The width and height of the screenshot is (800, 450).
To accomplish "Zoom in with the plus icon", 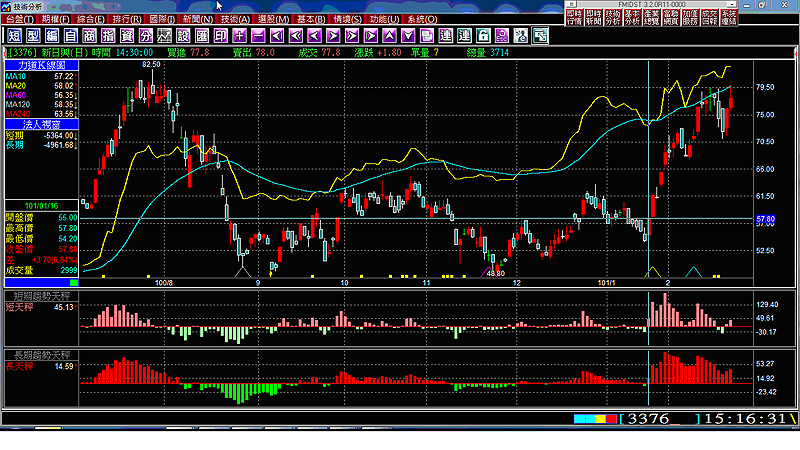I will click(x=239, y=36).
